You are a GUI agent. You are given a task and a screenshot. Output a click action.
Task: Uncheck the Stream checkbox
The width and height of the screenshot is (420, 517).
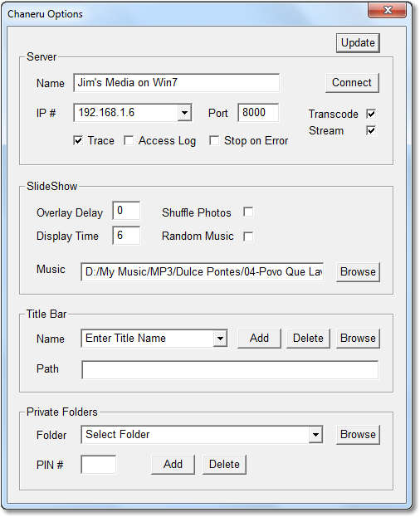(x=371, y=130)
